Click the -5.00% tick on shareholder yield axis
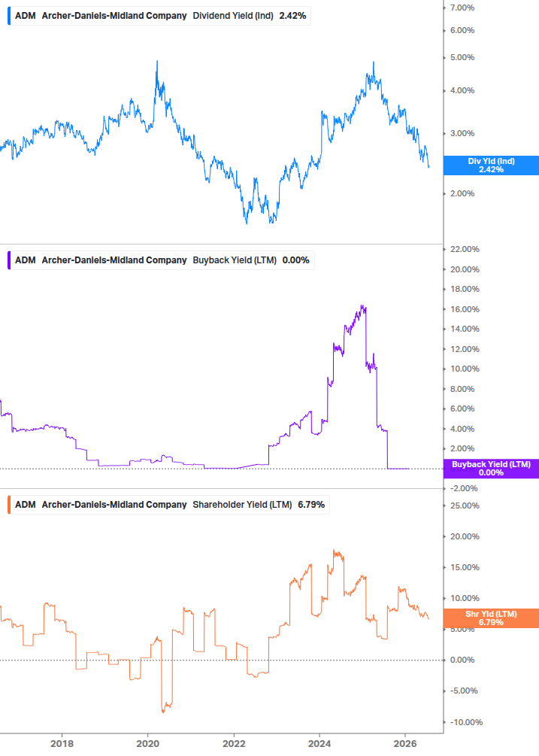The image size is (539, 756). tap(464, 691)
